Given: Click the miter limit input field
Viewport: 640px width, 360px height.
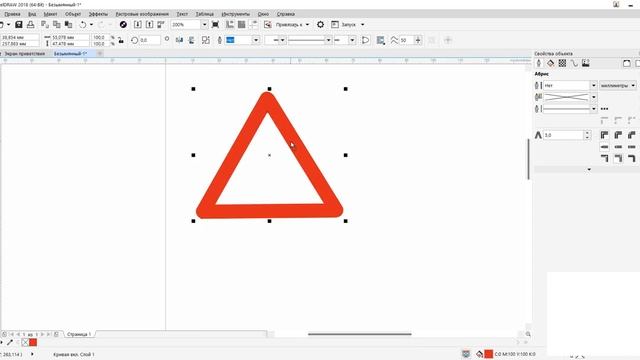Looking at the screenshot, I should (x=564, y=135).
